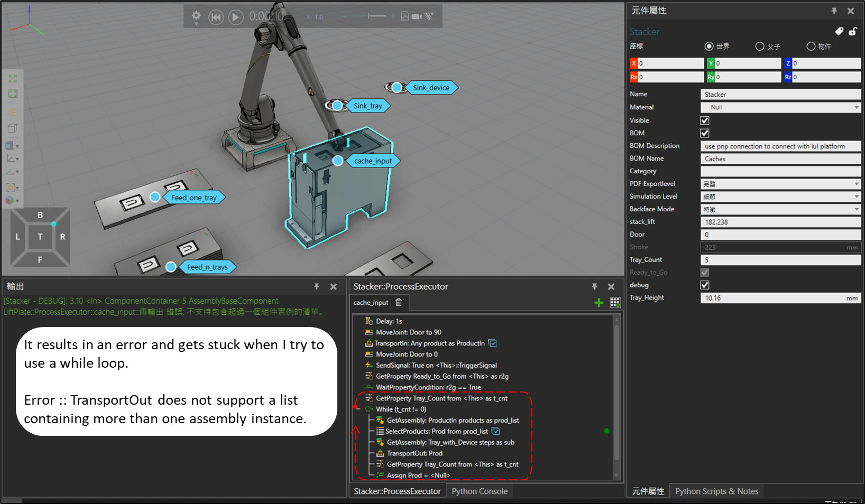This screenshot has width=865, height=504.
Task: Open simulation settings gear icon
Action: click(196, 16)
